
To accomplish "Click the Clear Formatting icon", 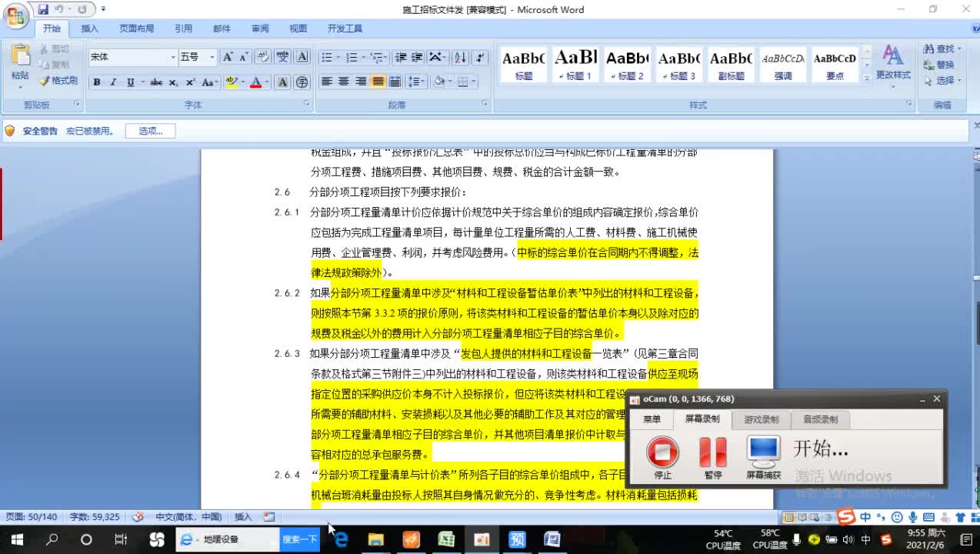I will click(x=263, y=57).
